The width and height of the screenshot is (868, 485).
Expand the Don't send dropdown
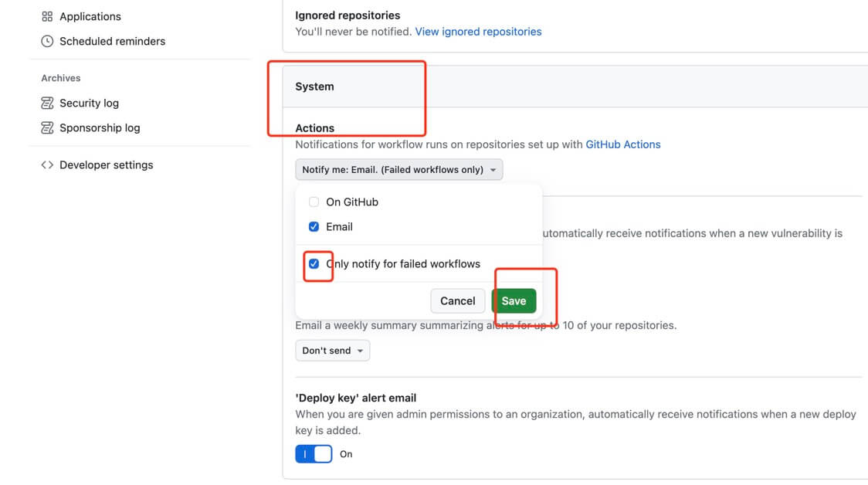point(332,351)
